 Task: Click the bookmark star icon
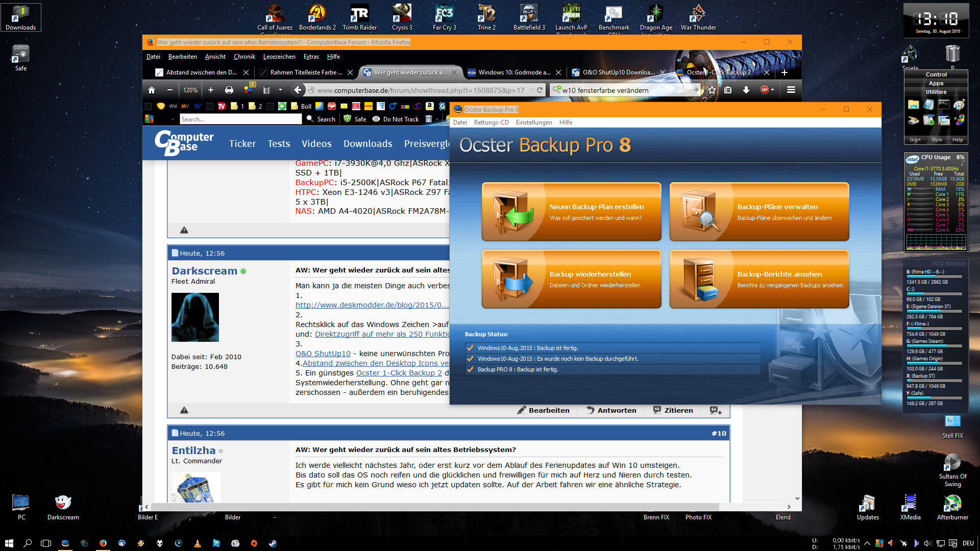712,90
